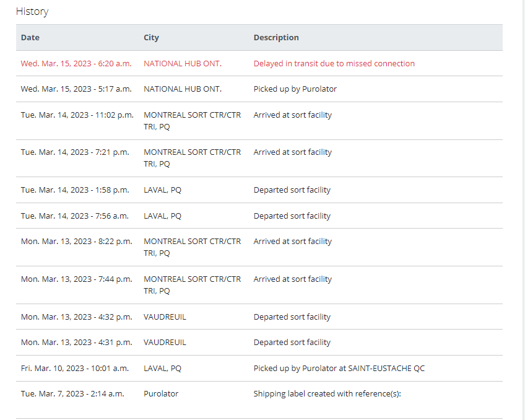Click Shipping label created with reference(s) text
The image size is (525, 420).
click(327, 394)
